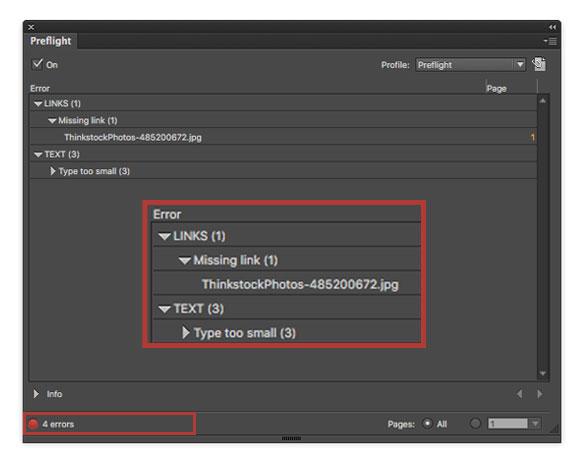Open the Preflight panel flyout menu
Viewport: 582px width, 459px height.
click(551, 41)
